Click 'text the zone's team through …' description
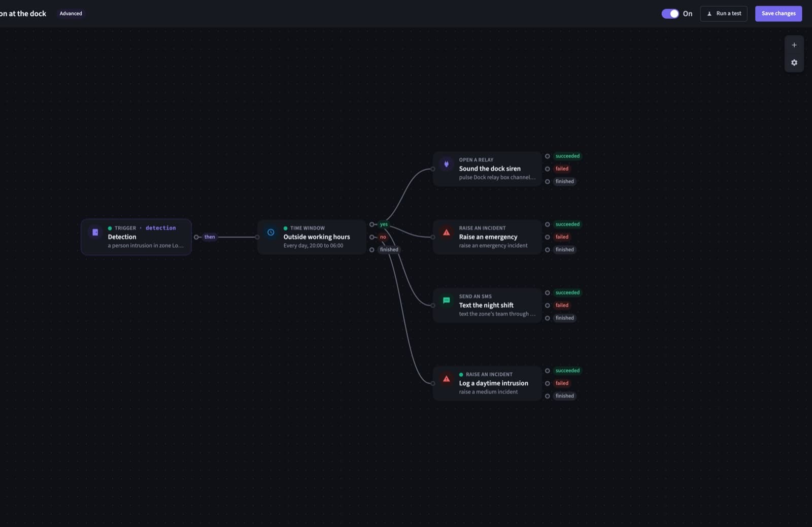The width and height of the screenshot is (812, 527). [x=497, y=314]
